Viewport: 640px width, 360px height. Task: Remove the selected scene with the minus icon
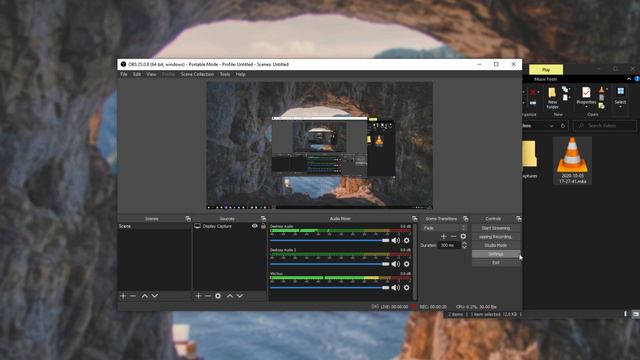click(x=133, y=296)
